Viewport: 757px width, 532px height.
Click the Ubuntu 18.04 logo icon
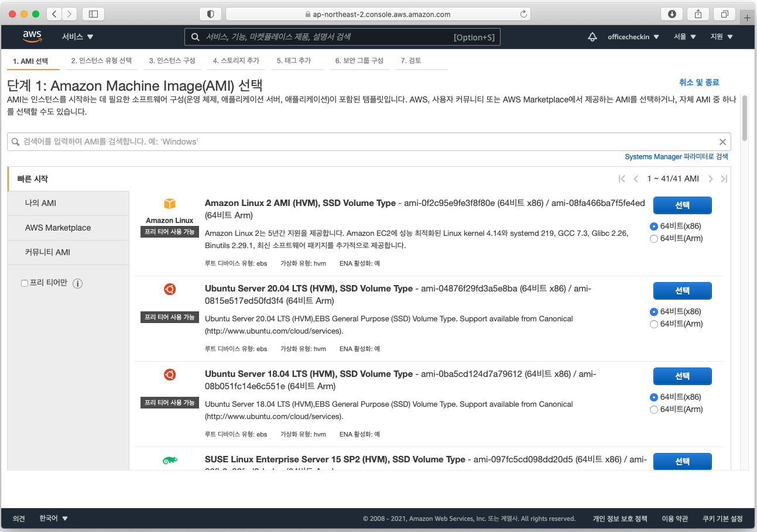coord(169,375)
